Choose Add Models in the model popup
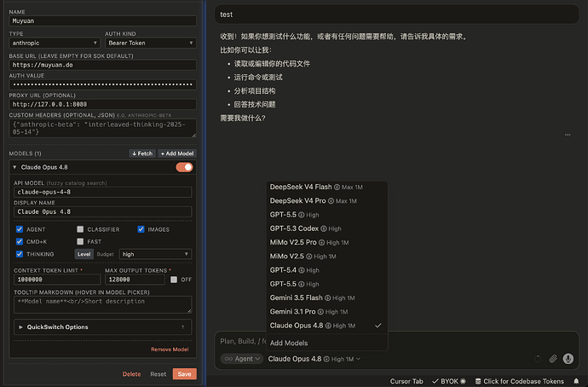Image resolution: width=588 pixels, height=387 pixels. [x=326, y=344]
